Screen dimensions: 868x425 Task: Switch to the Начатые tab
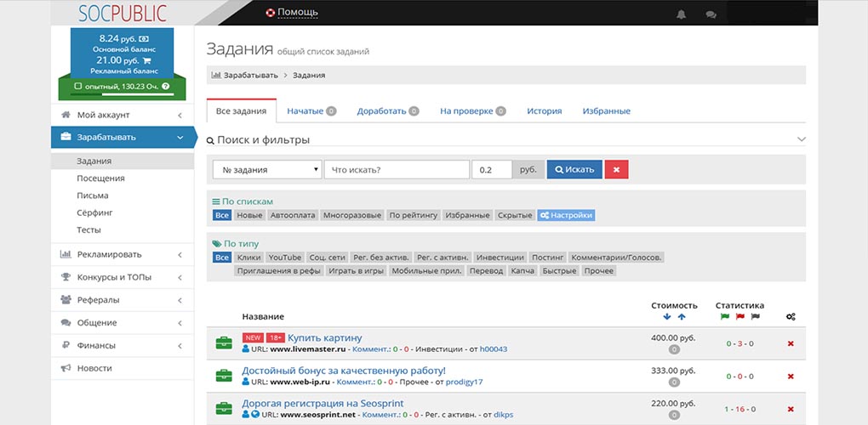[x=311, y=111]
